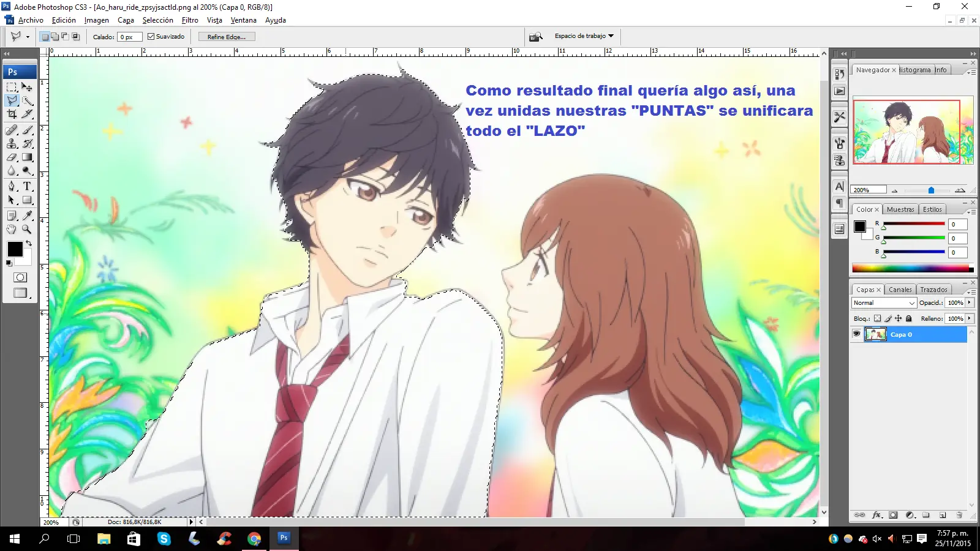980x551 pixels.
Task: Open Bridge from the options bar
Action: point(536,37)
